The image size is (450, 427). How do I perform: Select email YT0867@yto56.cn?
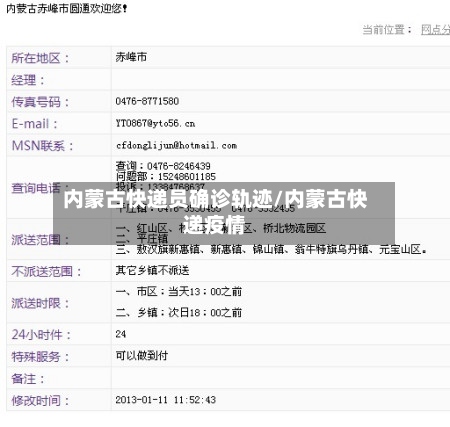(155, 123)
